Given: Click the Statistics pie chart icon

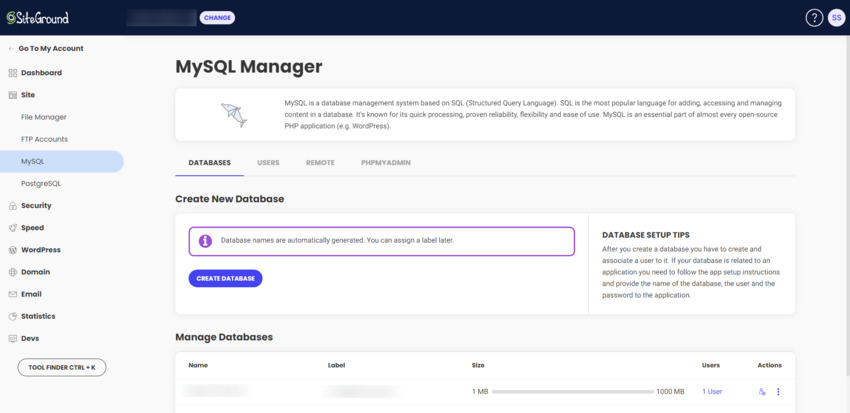Looking at the screenshot, I should point(12,317).
